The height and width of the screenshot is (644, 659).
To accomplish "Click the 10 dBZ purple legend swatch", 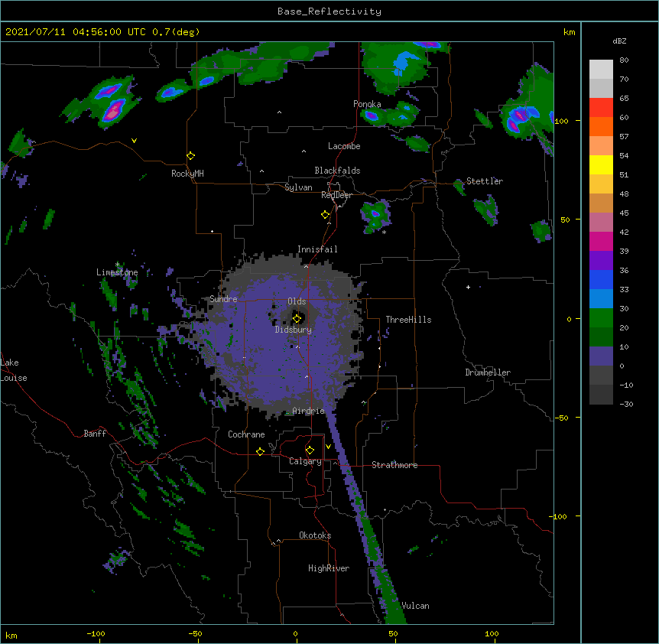I will pos(601,356).
